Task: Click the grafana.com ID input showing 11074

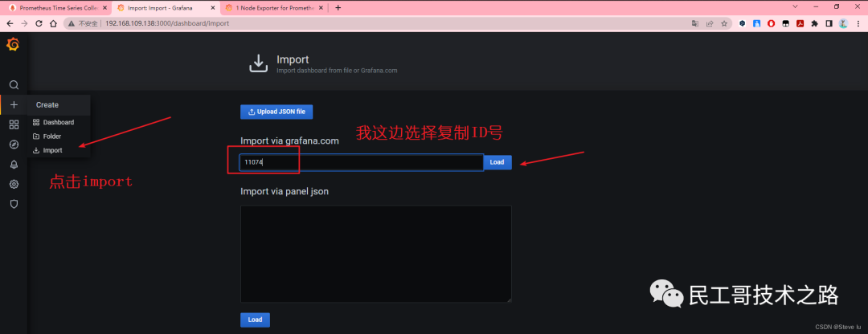Action: [x=362, y=162]
